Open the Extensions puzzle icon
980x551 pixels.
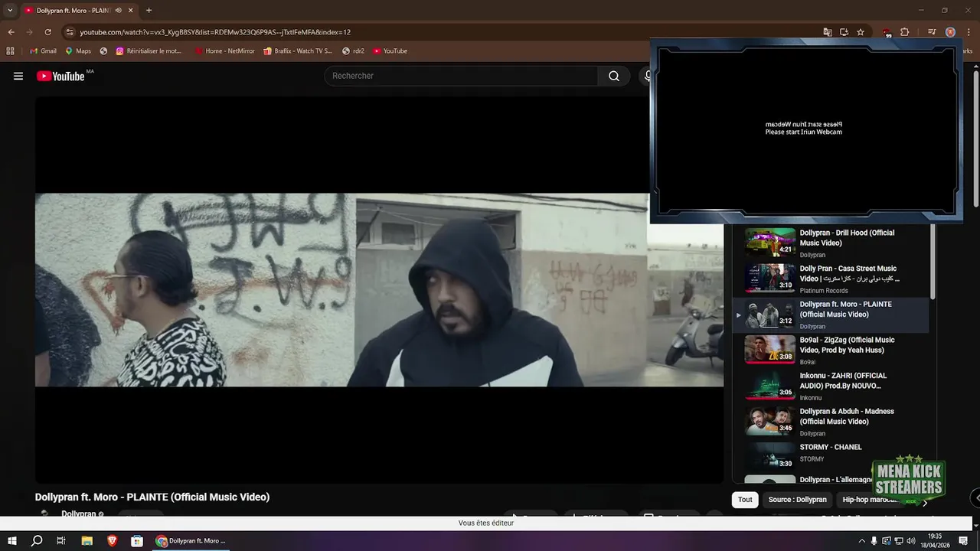tap(904, 32)
